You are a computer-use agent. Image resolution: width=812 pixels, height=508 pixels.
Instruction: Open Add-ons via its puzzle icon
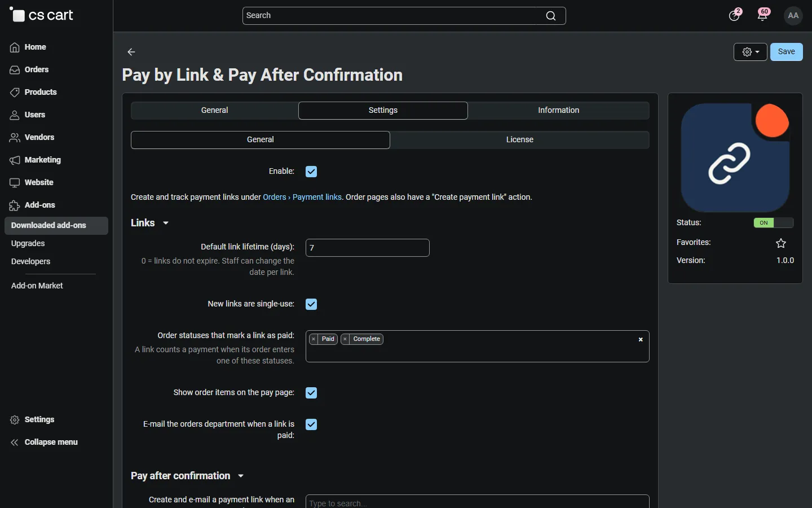point(15,205)
